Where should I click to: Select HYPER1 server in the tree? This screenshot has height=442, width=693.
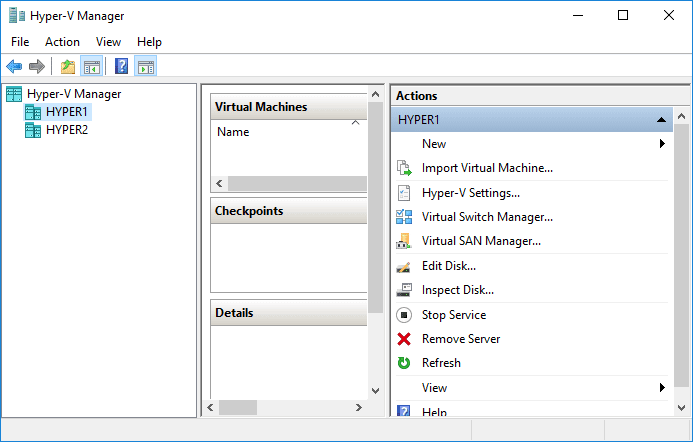(x=67, y=112)
